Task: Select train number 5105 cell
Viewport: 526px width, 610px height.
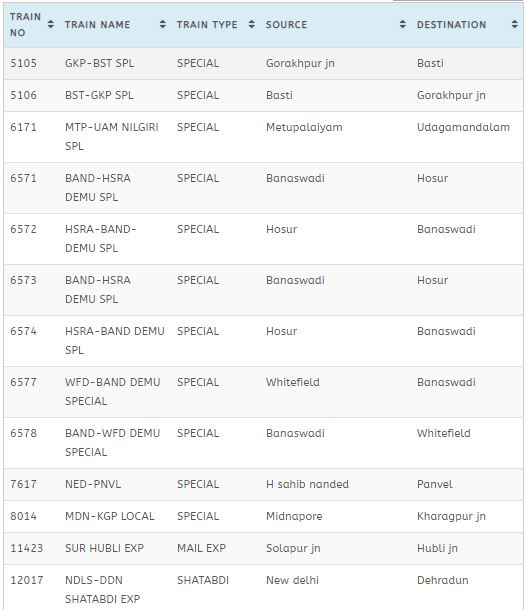Action: (x=24, y=63)
